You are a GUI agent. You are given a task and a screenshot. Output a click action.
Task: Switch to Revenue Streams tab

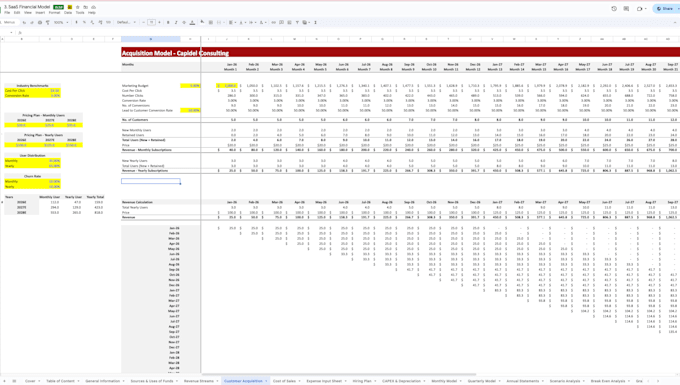[198, 381]
